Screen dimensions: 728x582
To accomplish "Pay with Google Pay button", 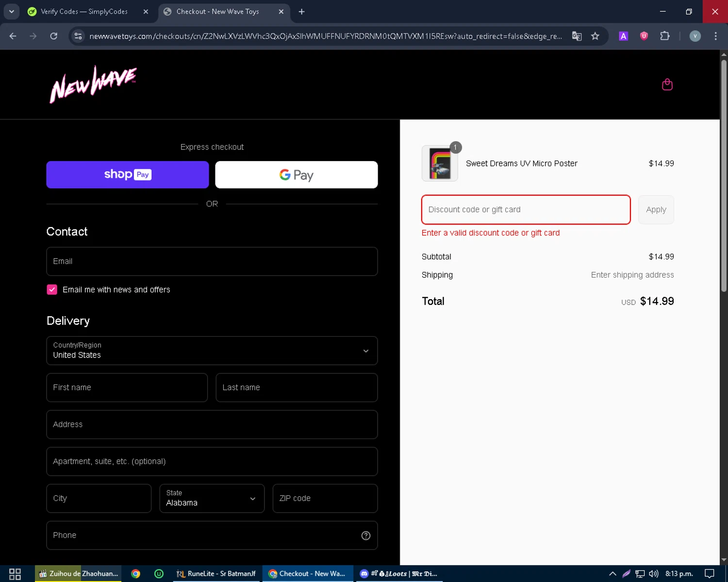I will coord(297,175).
